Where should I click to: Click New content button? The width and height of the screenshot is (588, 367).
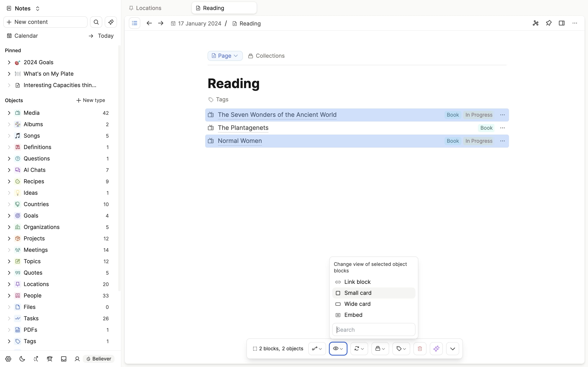(46, 22)
